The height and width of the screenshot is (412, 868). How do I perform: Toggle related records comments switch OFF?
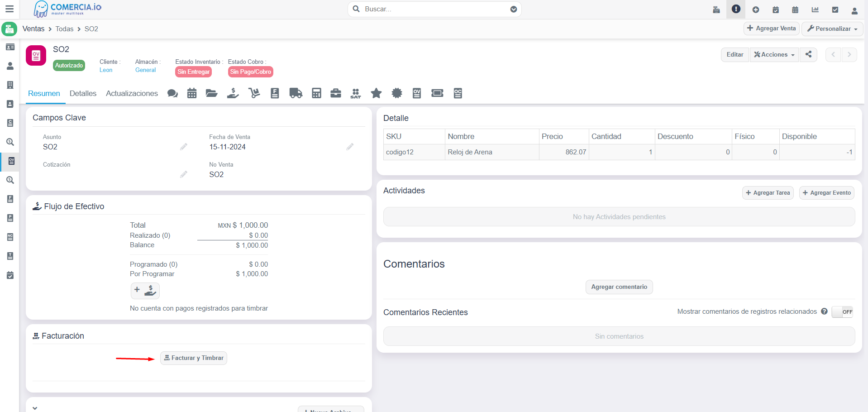pyautogui.click(x=842, y=312)
